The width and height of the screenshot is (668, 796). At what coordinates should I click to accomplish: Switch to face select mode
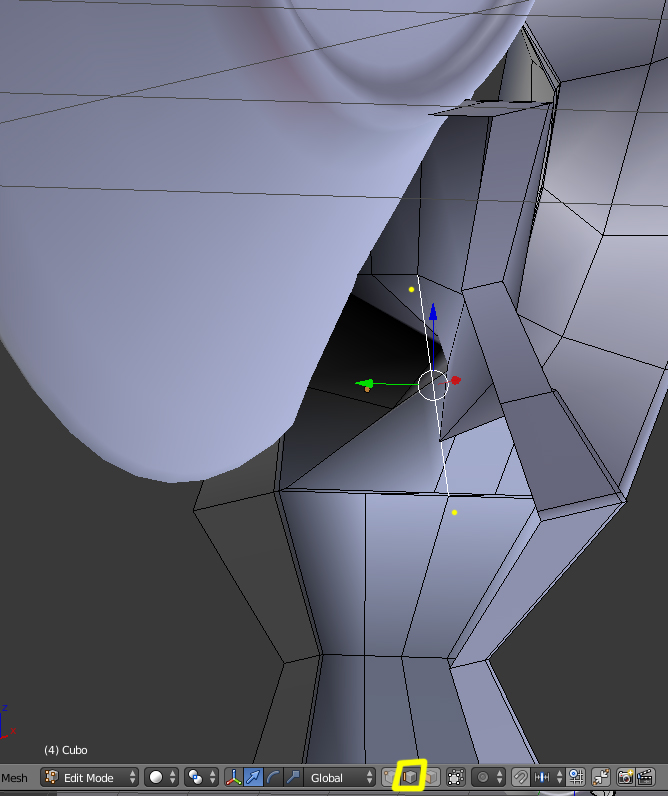click(430, 777)
